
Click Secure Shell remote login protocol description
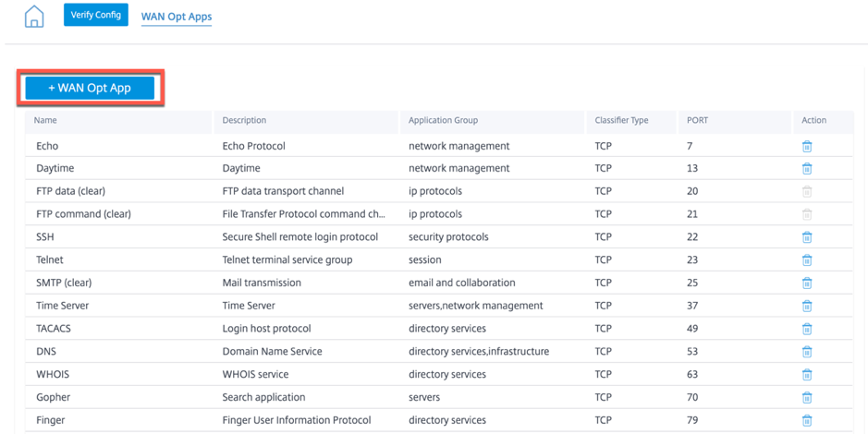click(x=300, y=236)
